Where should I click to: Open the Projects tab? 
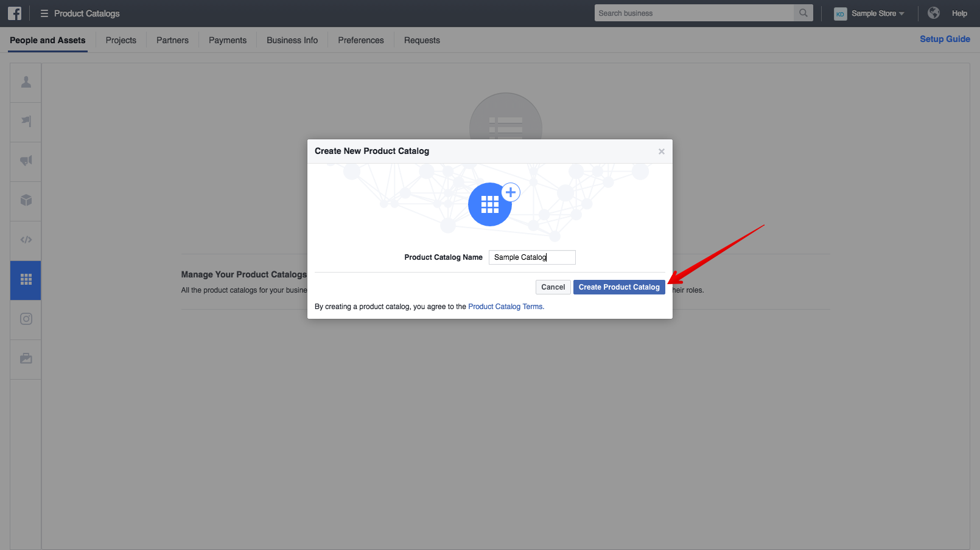121,40
